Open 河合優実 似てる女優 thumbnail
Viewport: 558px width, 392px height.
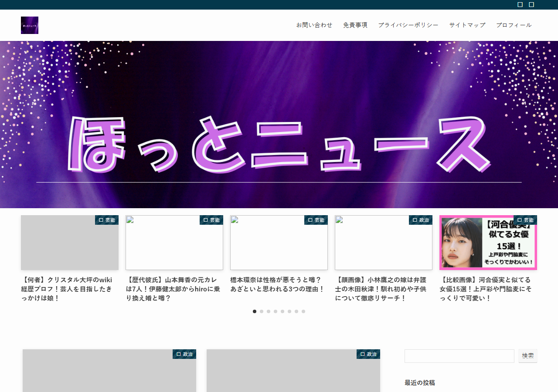pos(488,243)
